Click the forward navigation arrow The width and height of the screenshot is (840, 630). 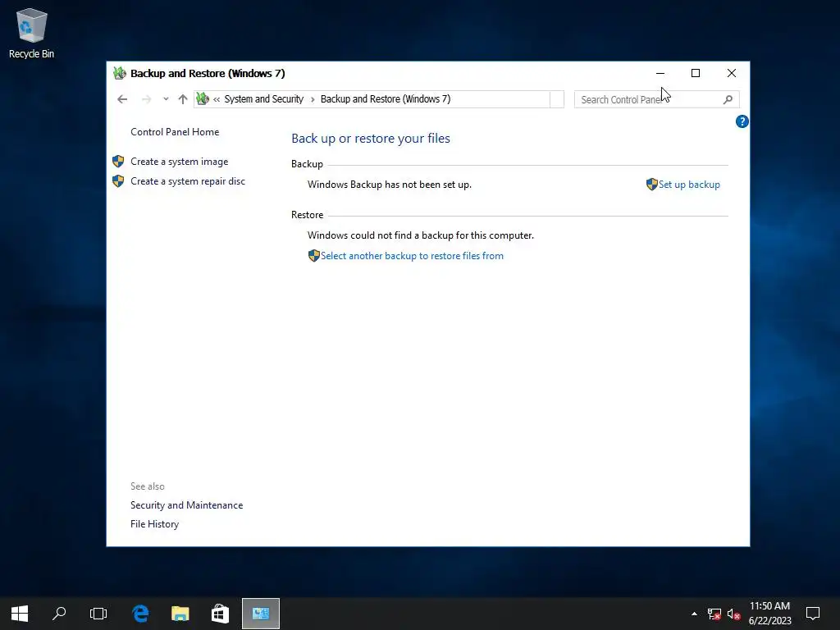tap(146, 99)
